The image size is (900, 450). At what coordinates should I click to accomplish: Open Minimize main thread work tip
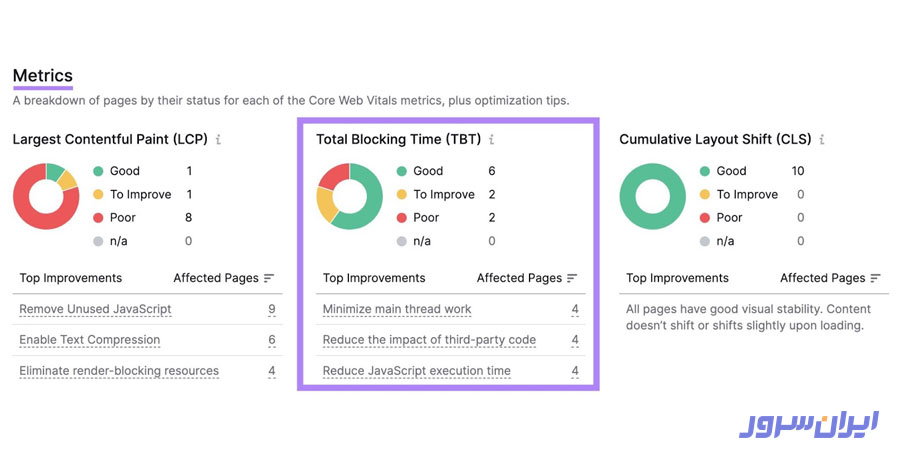pos(397,310)
